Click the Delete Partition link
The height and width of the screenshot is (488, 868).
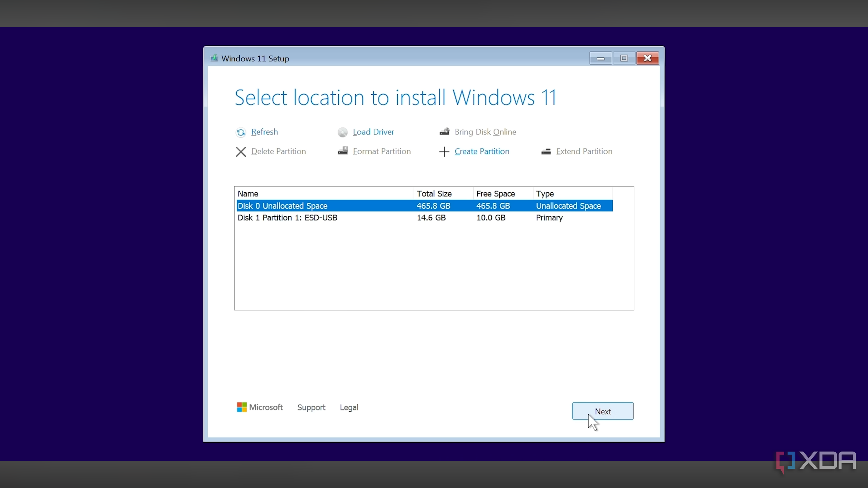278,151
